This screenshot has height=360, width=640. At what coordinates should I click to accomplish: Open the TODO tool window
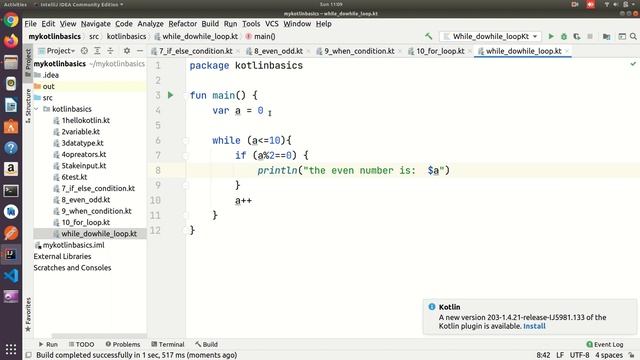(81, 344)
